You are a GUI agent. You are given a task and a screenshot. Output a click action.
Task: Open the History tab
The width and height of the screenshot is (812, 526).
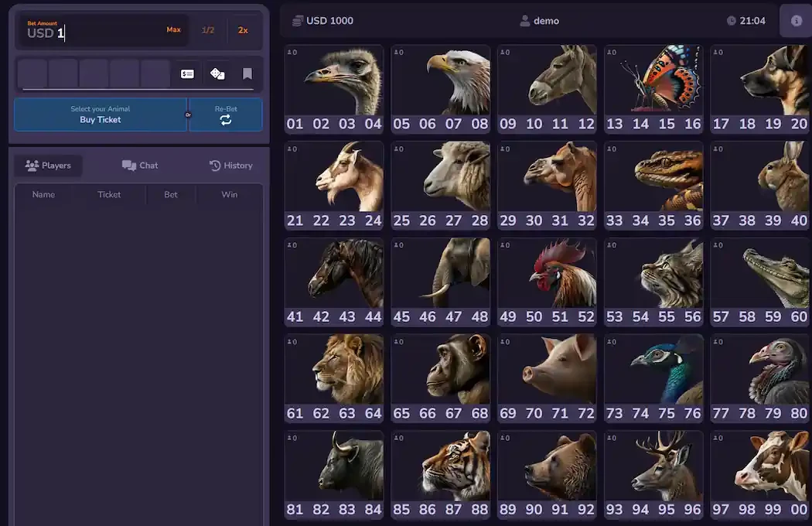pyautogui.click(x=230, y=166)
